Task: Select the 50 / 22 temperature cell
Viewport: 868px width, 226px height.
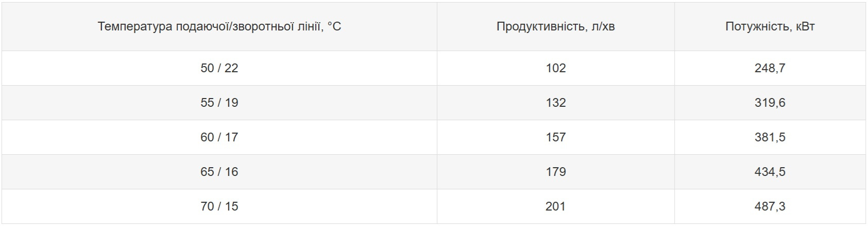Action: pos(219,68)
